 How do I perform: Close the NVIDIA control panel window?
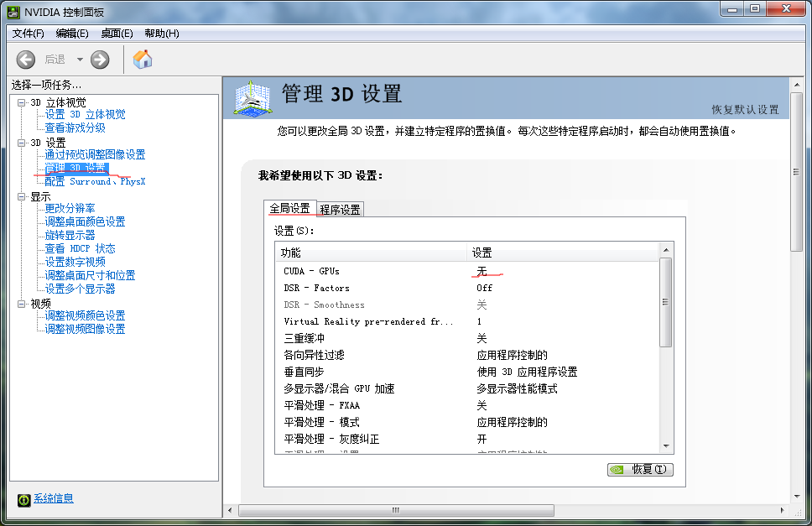[786, 9]
